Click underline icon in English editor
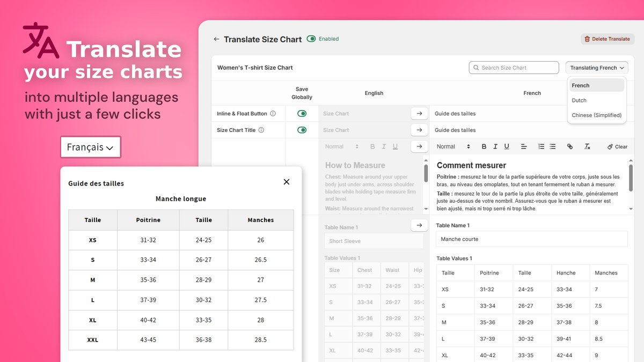644x362 pixels. (x=396, y=146)
